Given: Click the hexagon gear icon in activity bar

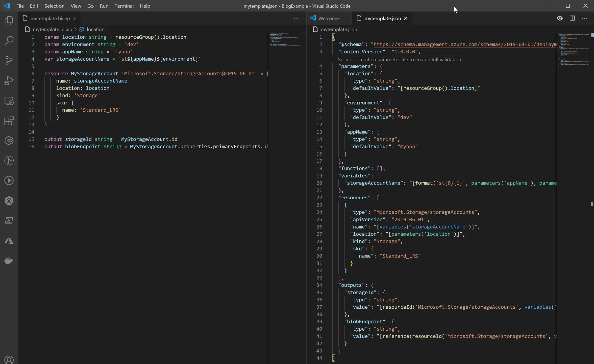Looking at the screenshot, I should coord(9,141).
